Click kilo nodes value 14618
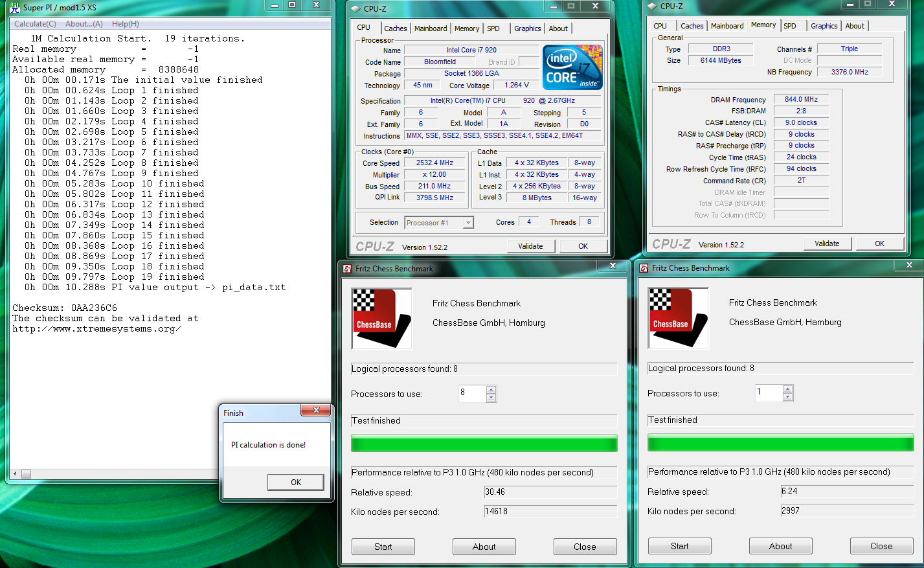Screen dimensions: 924x568 tap(550, 512)
